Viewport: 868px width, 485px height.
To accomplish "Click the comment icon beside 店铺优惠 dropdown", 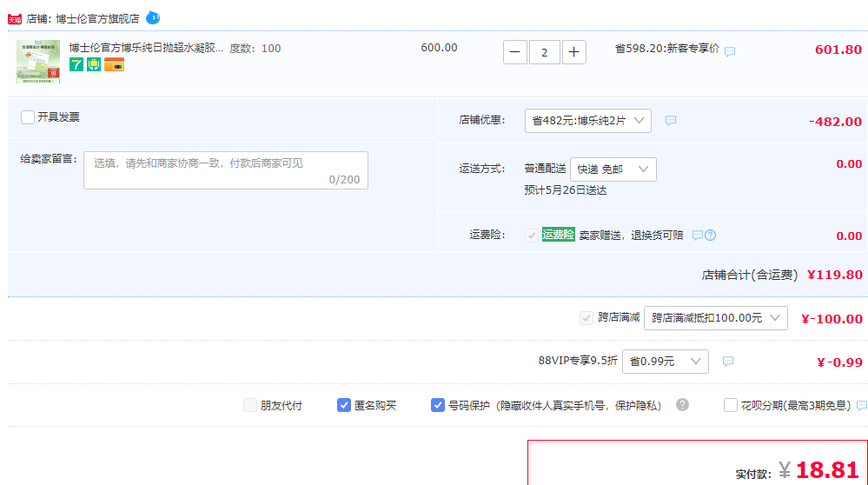I will pyautogui.click(x=671, y=121).
